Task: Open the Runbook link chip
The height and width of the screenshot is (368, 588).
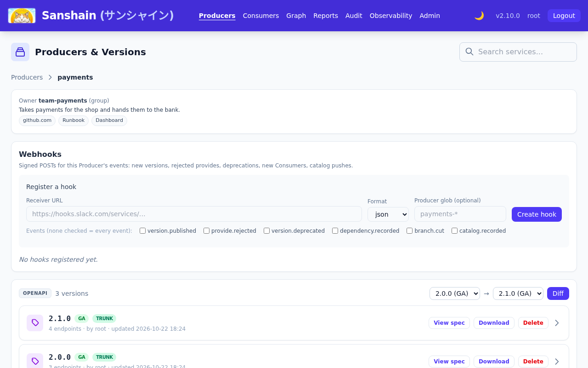Action: (x=73, y=121)
